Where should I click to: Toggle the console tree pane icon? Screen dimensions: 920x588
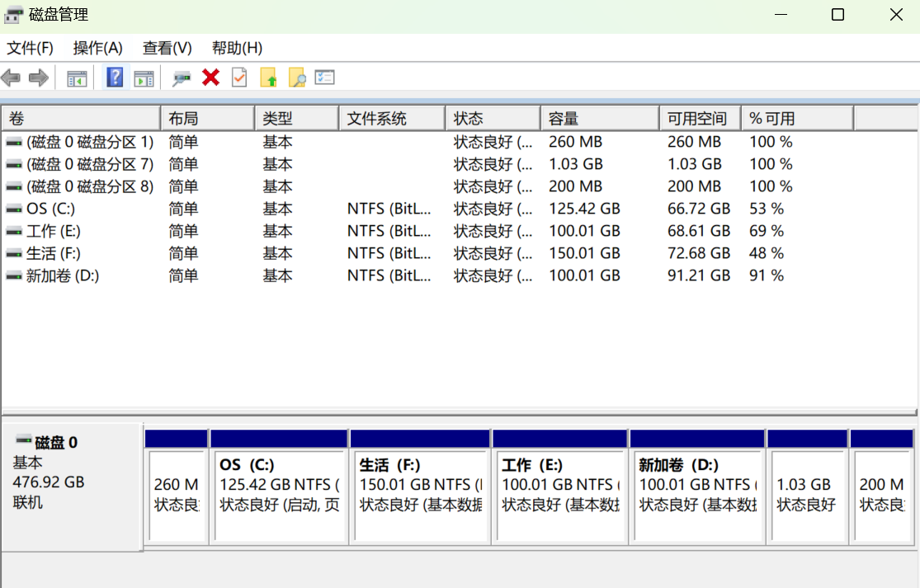(x=77, y=78)
